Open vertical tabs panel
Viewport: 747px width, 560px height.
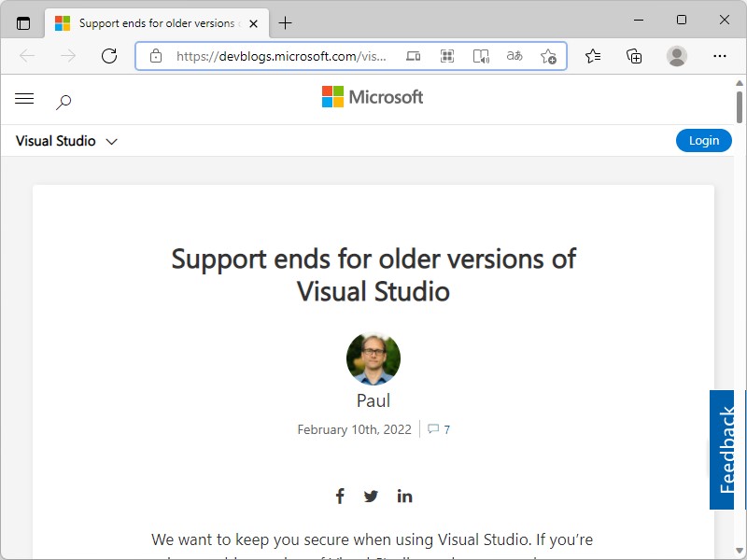point(22,22)
